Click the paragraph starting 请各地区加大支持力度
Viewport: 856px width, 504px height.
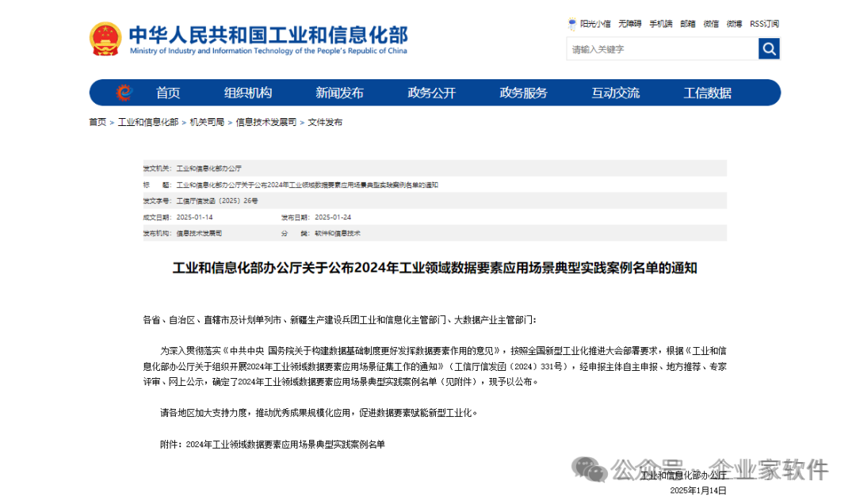319,413
